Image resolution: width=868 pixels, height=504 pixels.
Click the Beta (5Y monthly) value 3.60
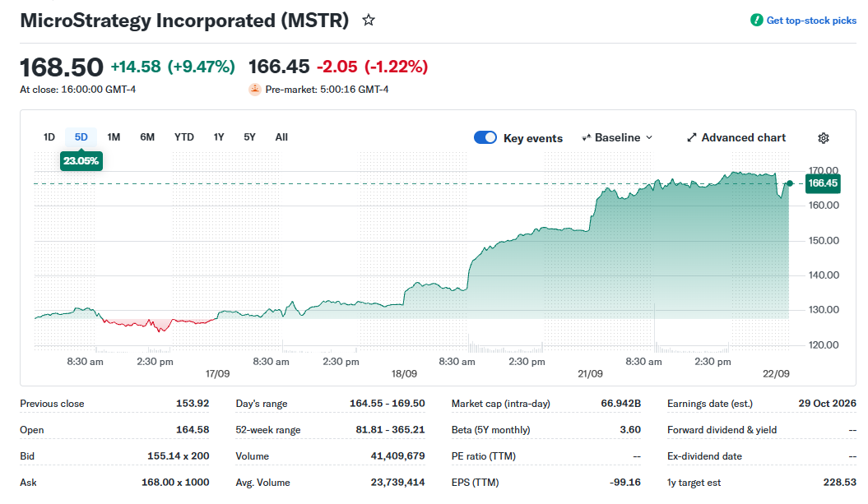(630, 430)
